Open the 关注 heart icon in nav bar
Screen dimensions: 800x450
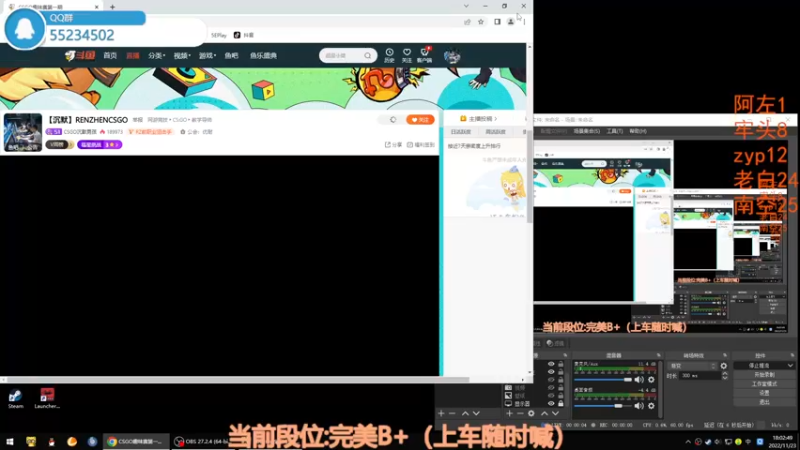[407, 55]
